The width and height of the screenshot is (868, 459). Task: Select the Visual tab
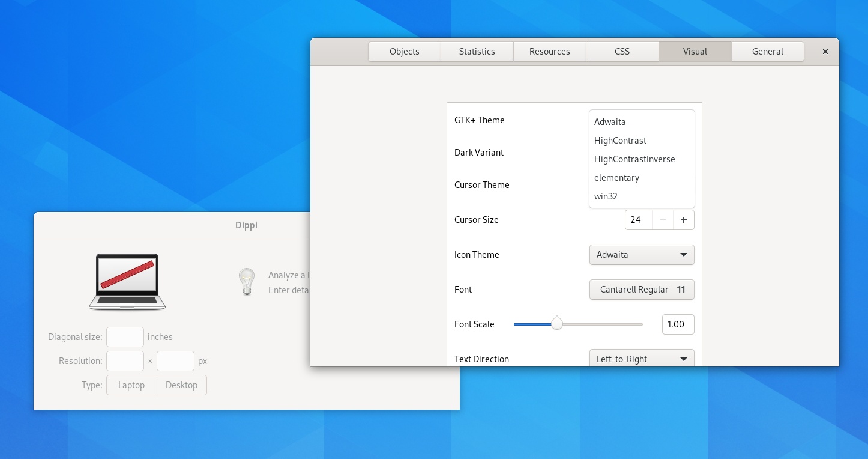[x=695, y=52]
